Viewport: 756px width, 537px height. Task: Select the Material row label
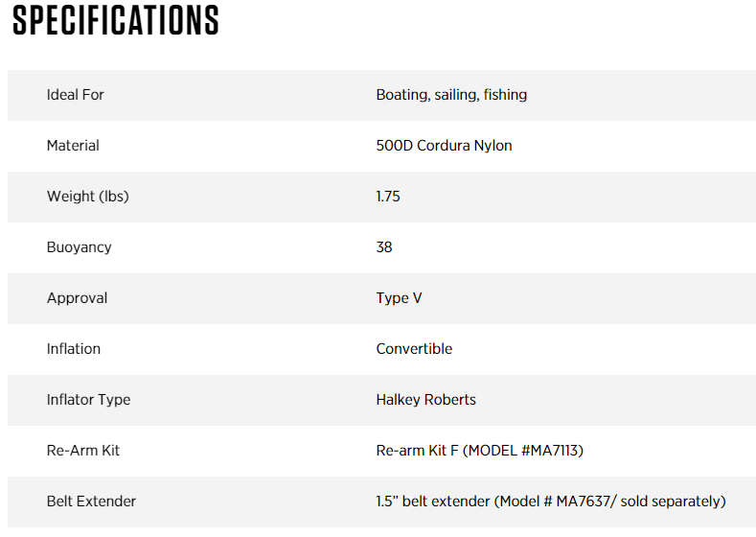point(73,145)
